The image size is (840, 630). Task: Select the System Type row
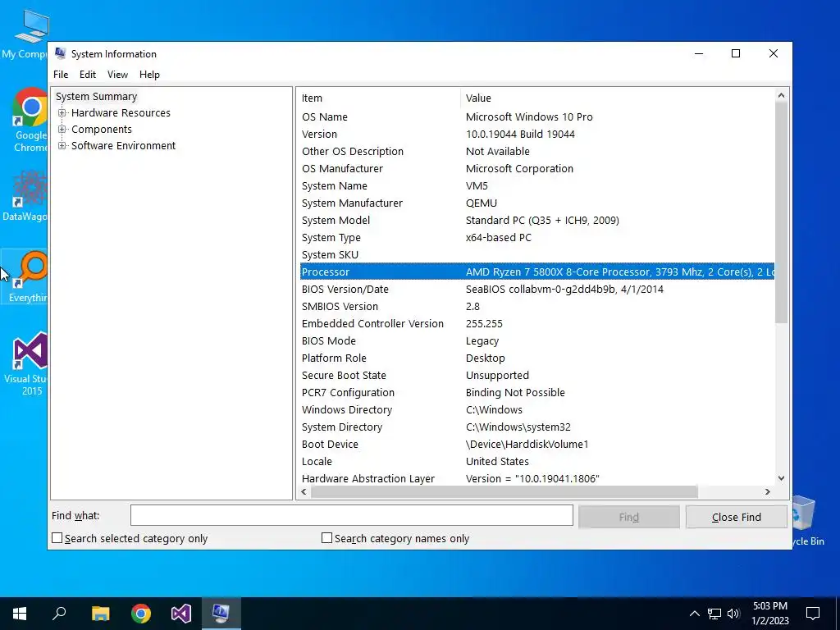tap(536, 237)
